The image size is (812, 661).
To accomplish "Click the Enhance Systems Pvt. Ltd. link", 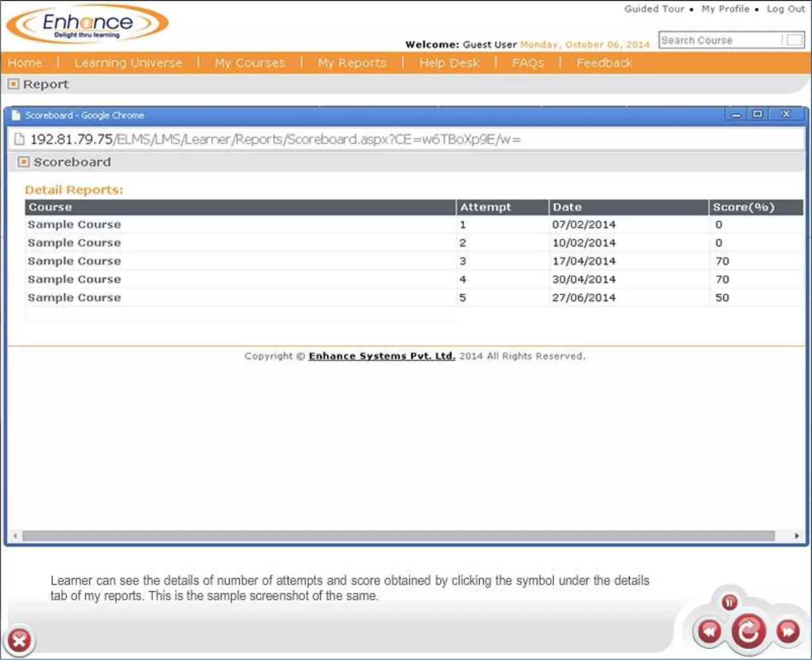I will tap(381, 356).
